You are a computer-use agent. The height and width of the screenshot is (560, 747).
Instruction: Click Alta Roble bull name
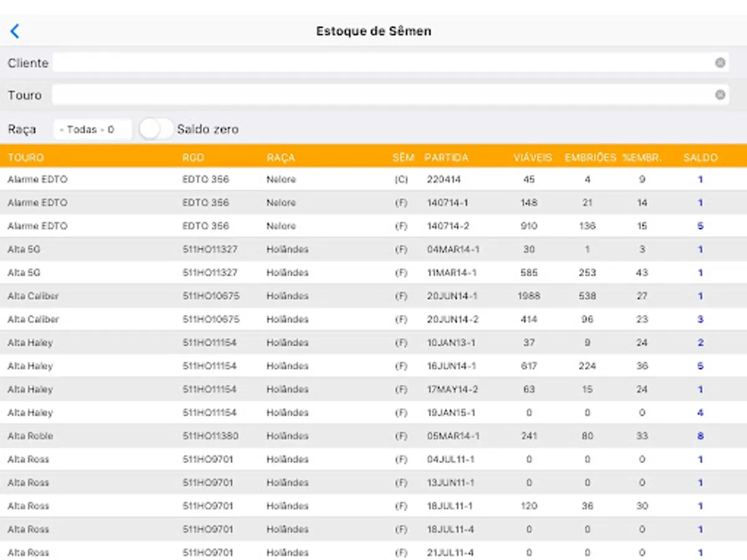click(x=31, y=436)
